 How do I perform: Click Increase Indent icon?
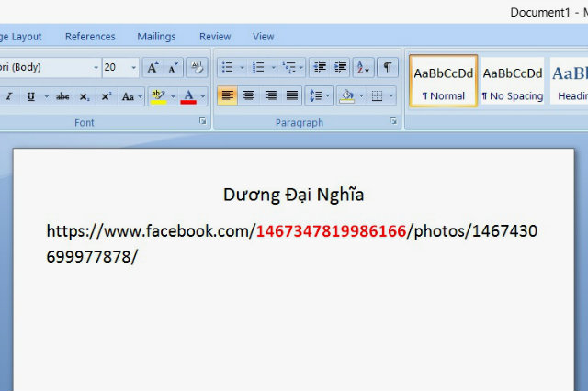coord(340,68)
